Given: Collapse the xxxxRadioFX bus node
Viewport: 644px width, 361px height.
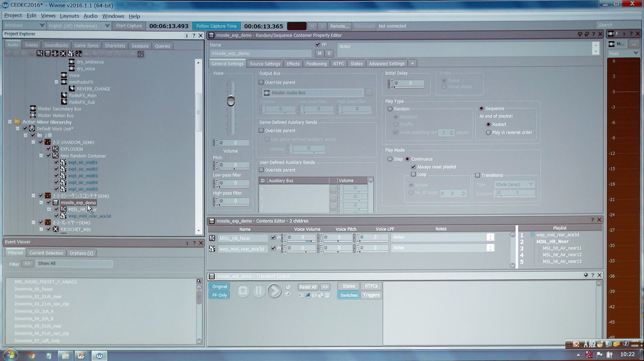Looking at the screenshot, I should (x=57, y=82).
